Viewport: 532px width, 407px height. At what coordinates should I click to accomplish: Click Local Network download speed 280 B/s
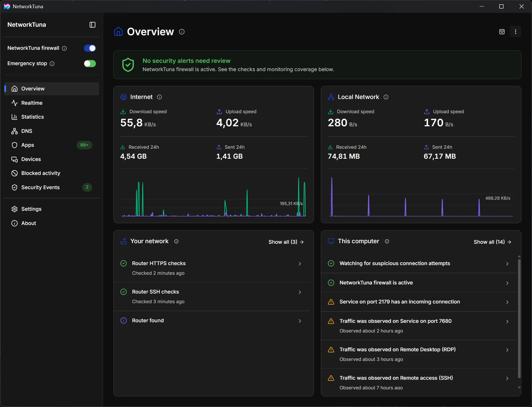tap(342, 123)
